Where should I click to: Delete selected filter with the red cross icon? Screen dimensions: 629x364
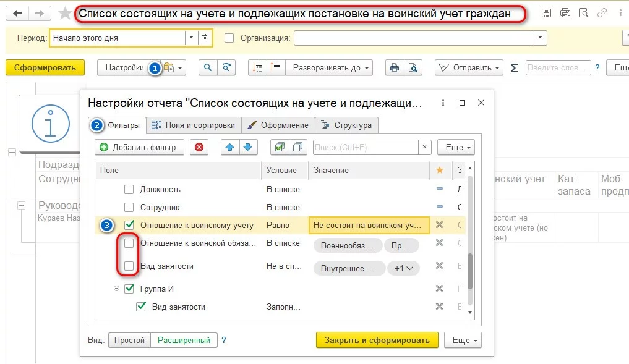point(199,147)
